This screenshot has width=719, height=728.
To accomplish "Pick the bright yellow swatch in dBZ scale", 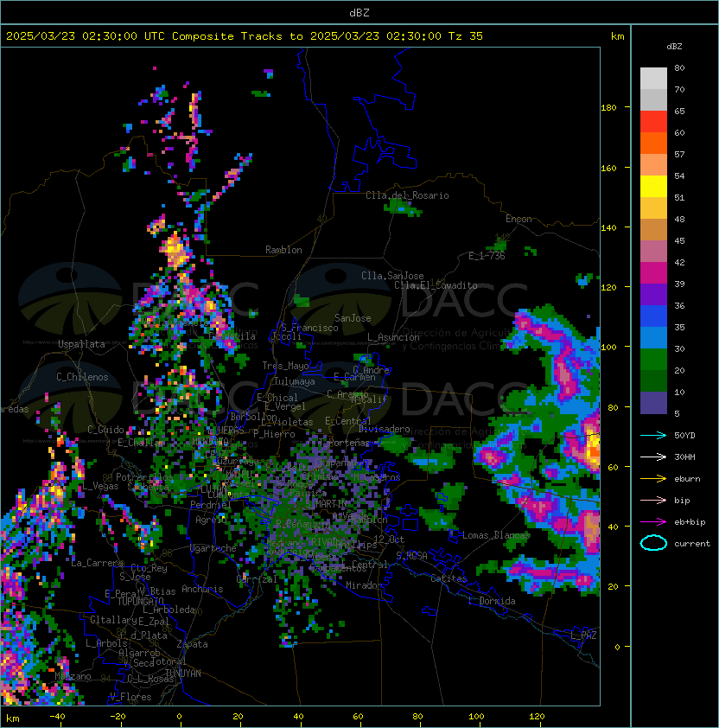I will click(653, 187).
